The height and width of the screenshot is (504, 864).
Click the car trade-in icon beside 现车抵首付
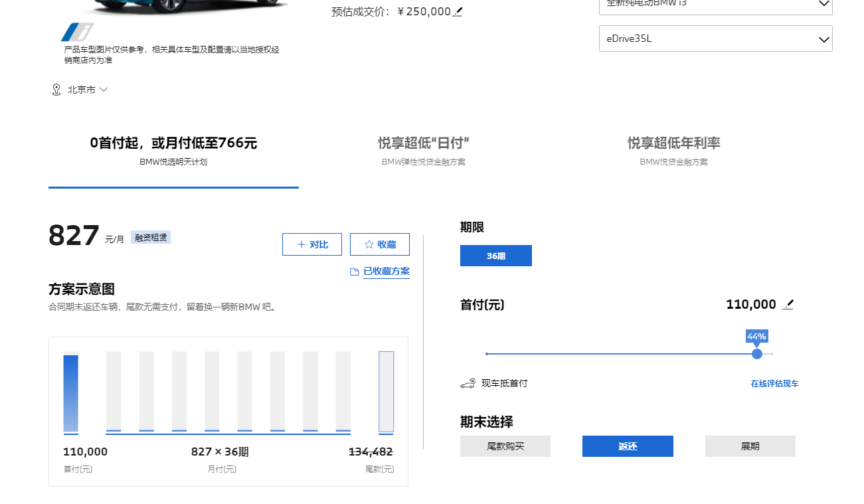(x=468, y=383)
